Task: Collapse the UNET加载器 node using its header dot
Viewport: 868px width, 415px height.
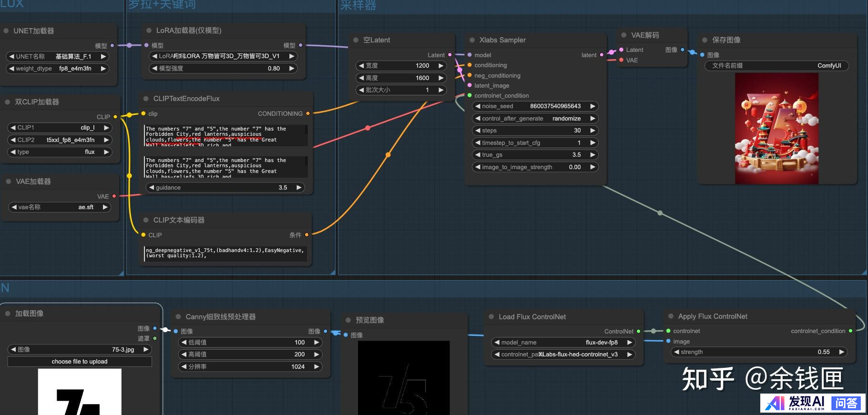Action: tap(6, 31)
